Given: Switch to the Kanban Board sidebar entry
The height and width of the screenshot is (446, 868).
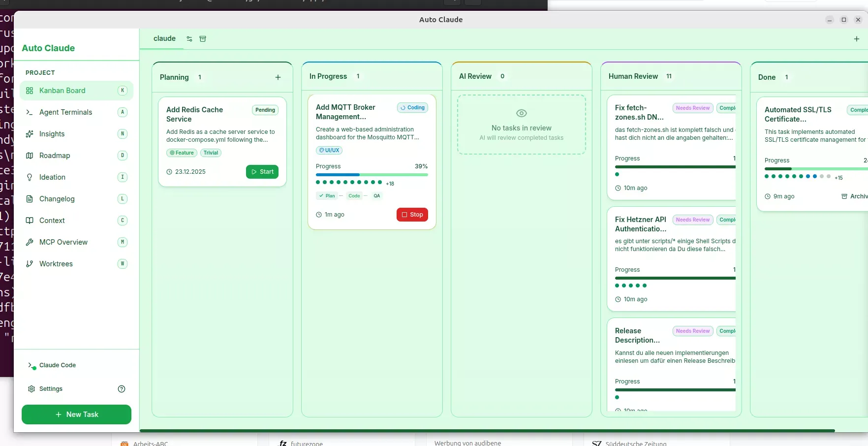Looking at the screenshot, I should (62, 91).
